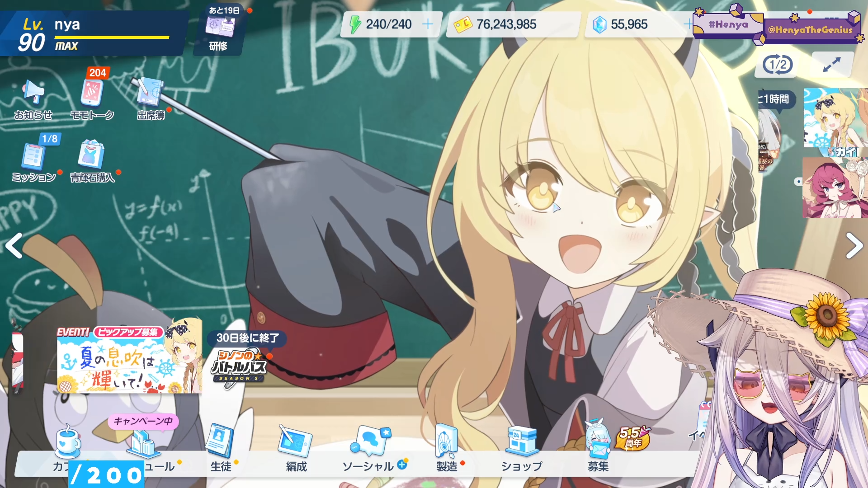The image size is (868, 488).
Task: Open the ソーシャル social menu
Action: click(x=371, y=449)
